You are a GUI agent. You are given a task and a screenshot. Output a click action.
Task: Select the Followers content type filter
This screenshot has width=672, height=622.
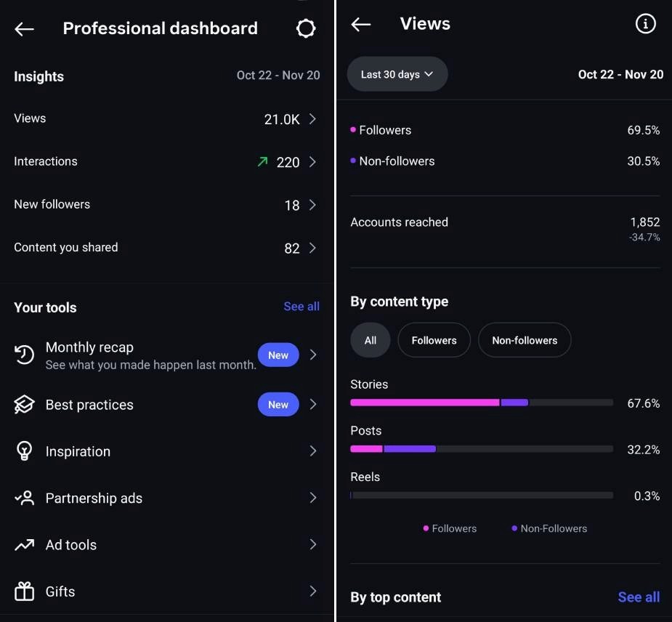pyautogui.click(x=434, y=340)
